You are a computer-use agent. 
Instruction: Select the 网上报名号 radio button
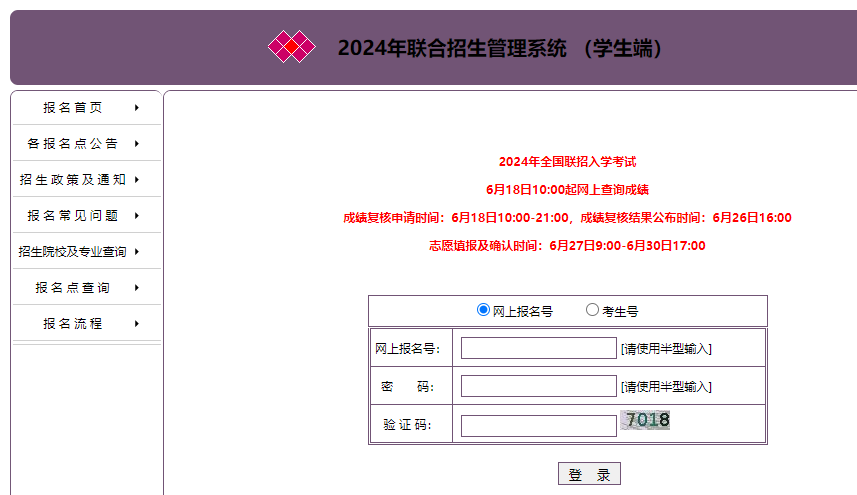(x=484, y=310)
